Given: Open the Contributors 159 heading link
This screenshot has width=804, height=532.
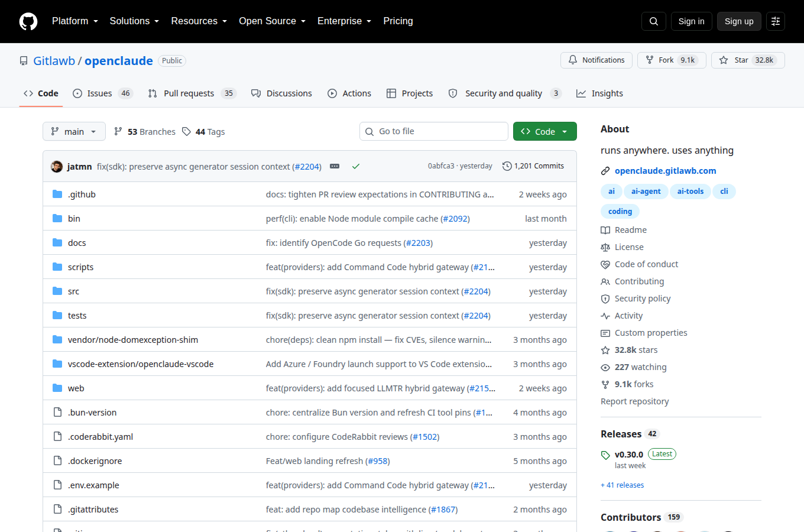Looking at the screenshot, I should (642, 517).
